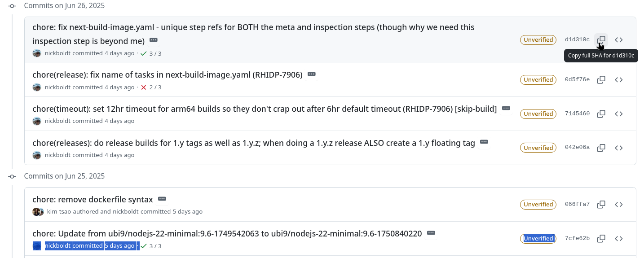Browse repository at commit 7cfe62b
644x258 pixels.
point(619,239)
